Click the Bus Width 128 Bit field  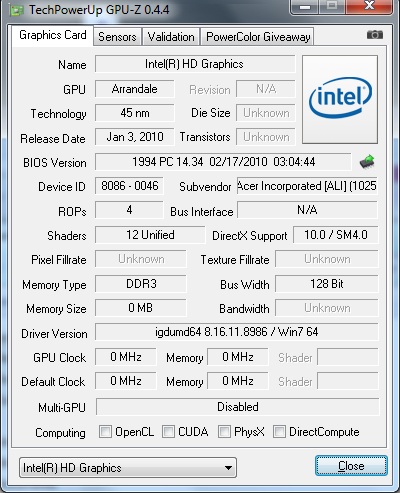point(327,284)
